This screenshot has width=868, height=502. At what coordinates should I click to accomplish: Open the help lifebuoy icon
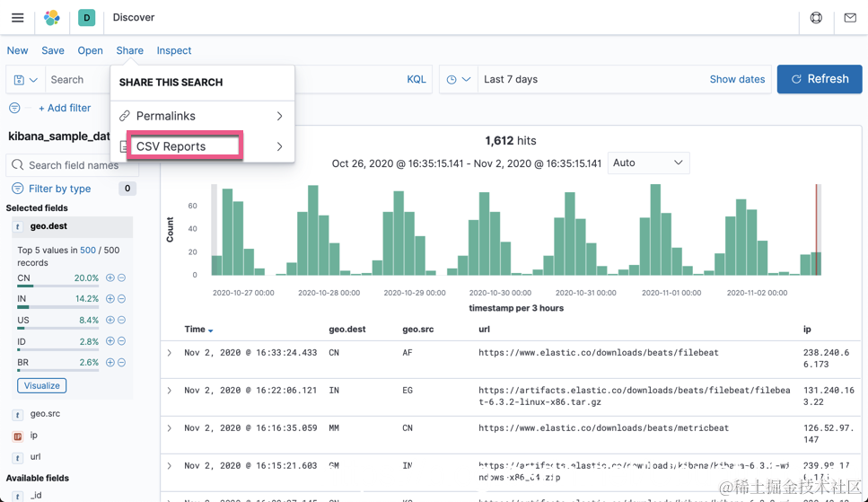point(816,18)
